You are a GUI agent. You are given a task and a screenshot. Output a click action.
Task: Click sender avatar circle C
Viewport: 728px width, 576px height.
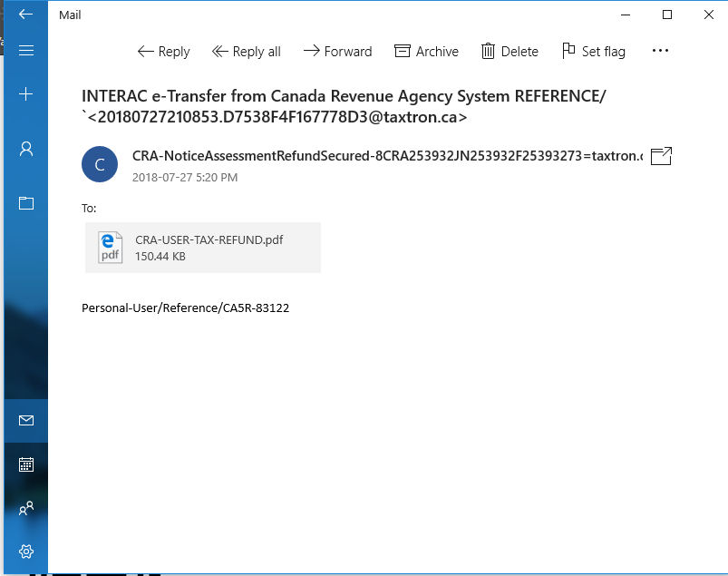click(100, 164)
